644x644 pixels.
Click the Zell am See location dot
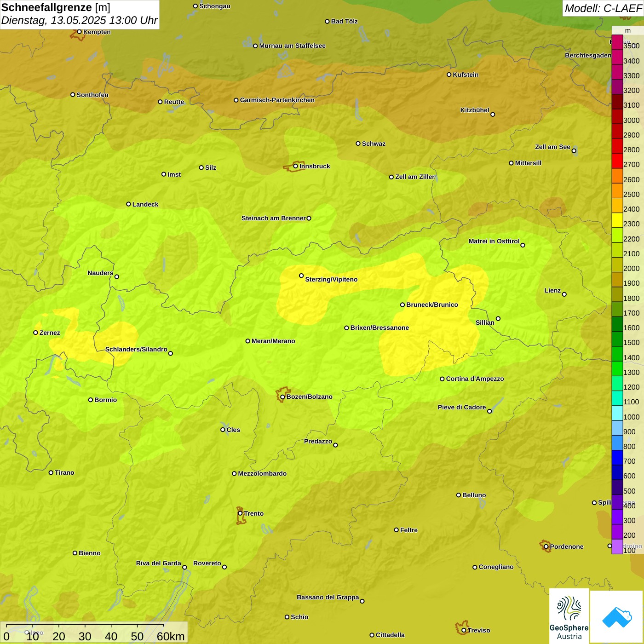[574, 150]
